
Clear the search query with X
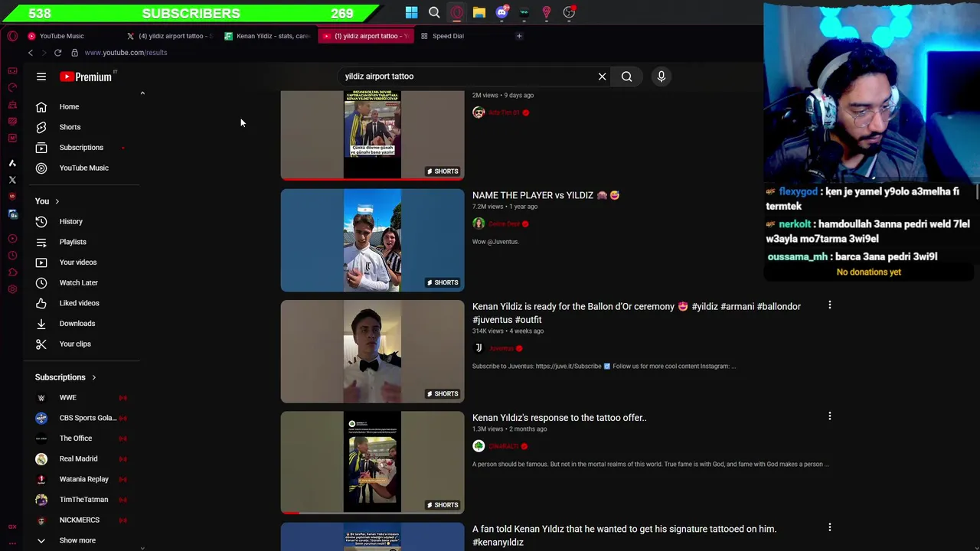click(602, 77)
